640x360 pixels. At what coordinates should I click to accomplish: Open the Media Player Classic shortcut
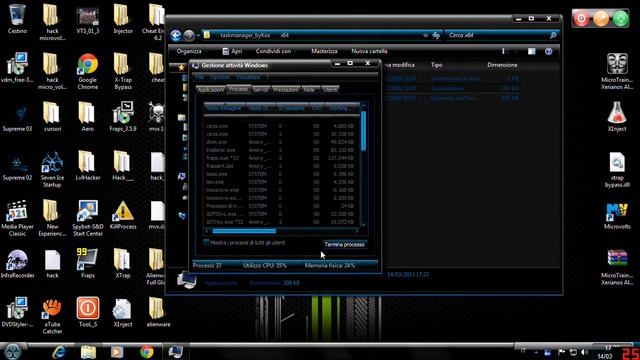tap(17, 218)
